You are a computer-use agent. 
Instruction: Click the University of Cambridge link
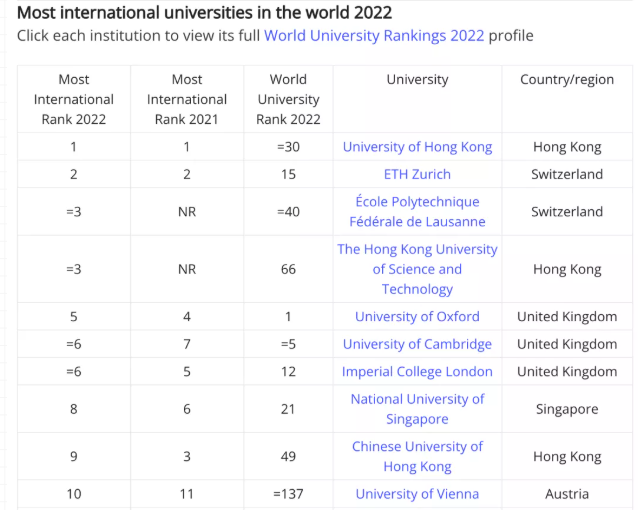point(417,344)
